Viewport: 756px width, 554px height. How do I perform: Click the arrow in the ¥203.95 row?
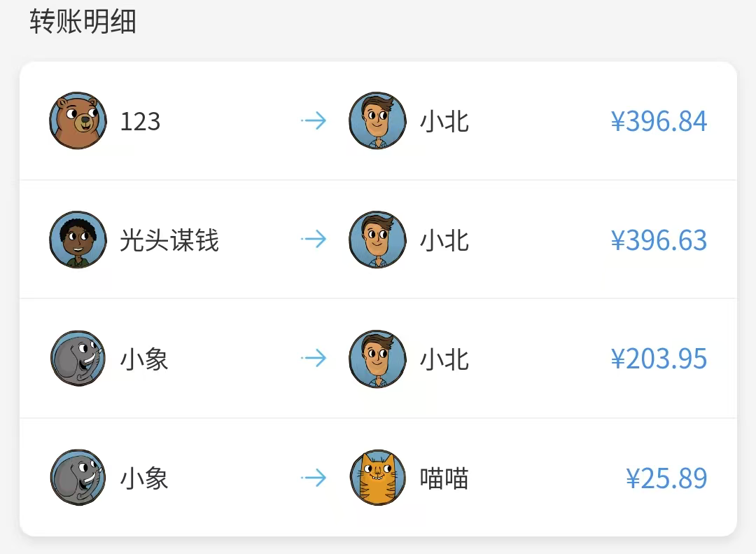click(314, 358)
